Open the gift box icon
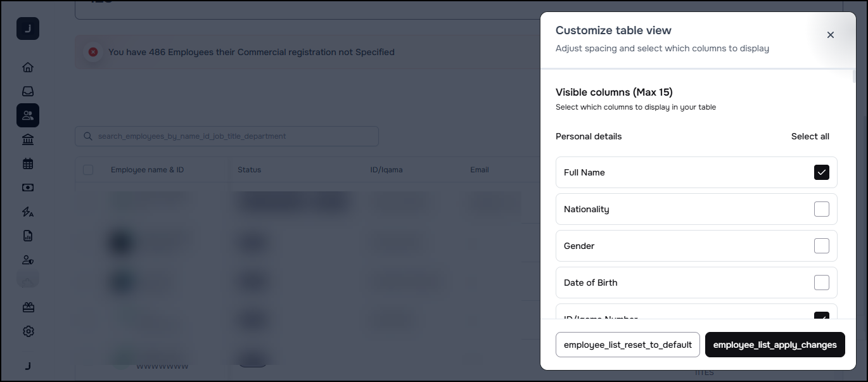Screen dimensions: 868x382 click(x=28, y=307)
